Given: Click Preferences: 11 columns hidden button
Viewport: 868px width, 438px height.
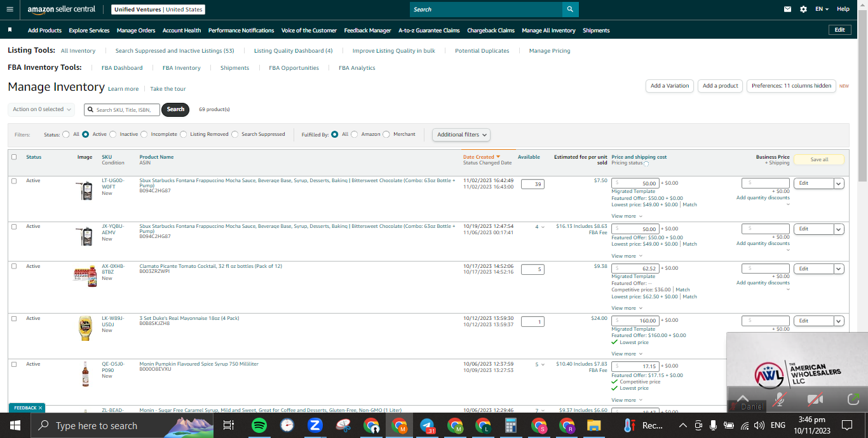Looking at the screenshot, I should point(791,86).
